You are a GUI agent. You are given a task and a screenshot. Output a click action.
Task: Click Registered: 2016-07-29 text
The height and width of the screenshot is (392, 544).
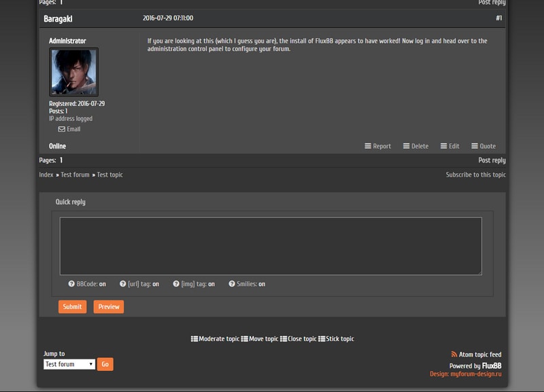pos(77,104)
